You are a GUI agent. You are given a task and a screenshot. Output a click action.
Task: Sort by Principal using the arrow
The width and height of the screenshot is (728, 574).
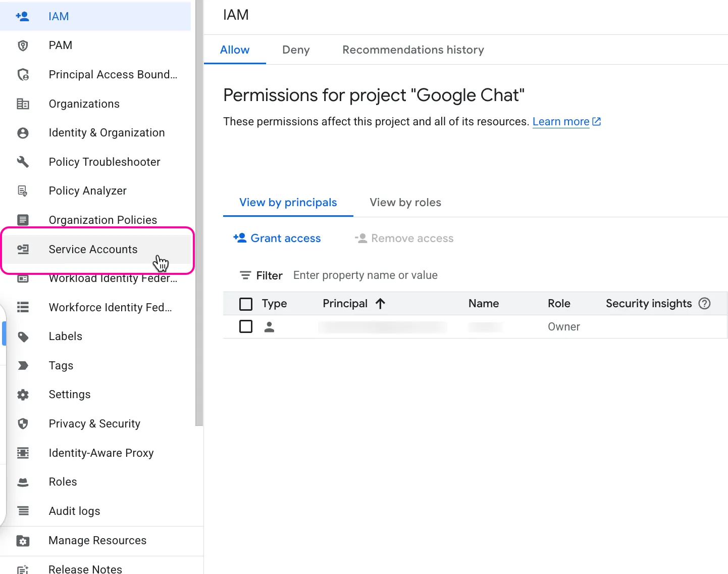(380, 303)
